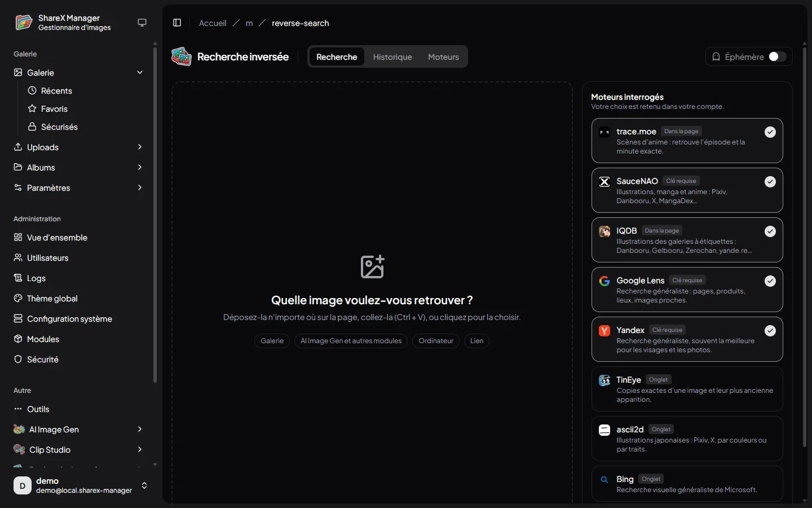Click the Thème global palette icon
The image size is (812, 508).
click(x=18, y=298)
